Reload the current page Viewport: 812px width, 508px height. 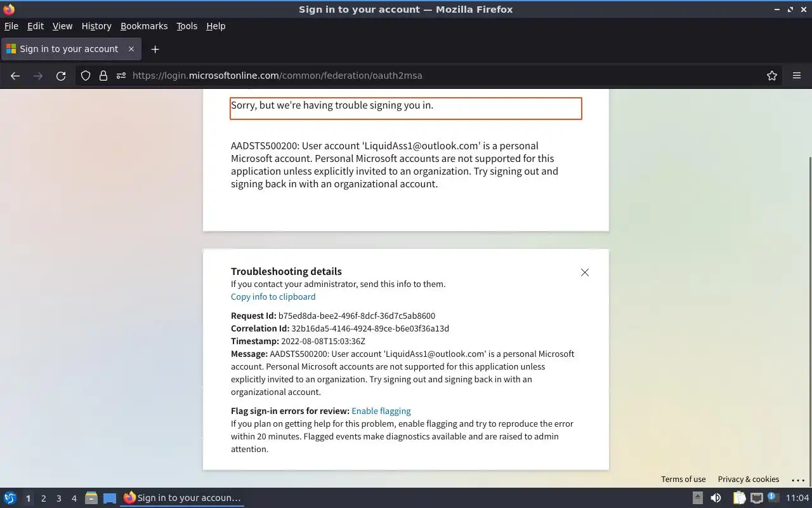pyautogui.click(x=61, y=76)
